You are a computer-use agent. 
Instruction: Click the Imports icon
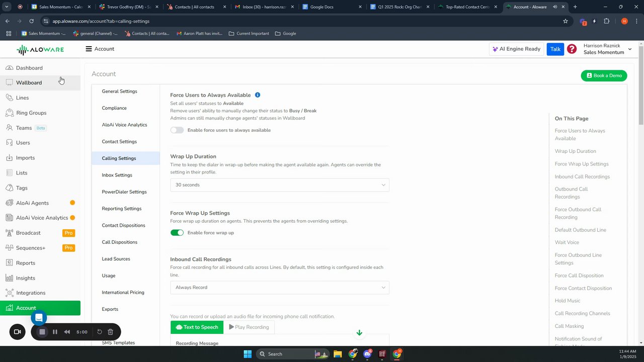(9, 157)
